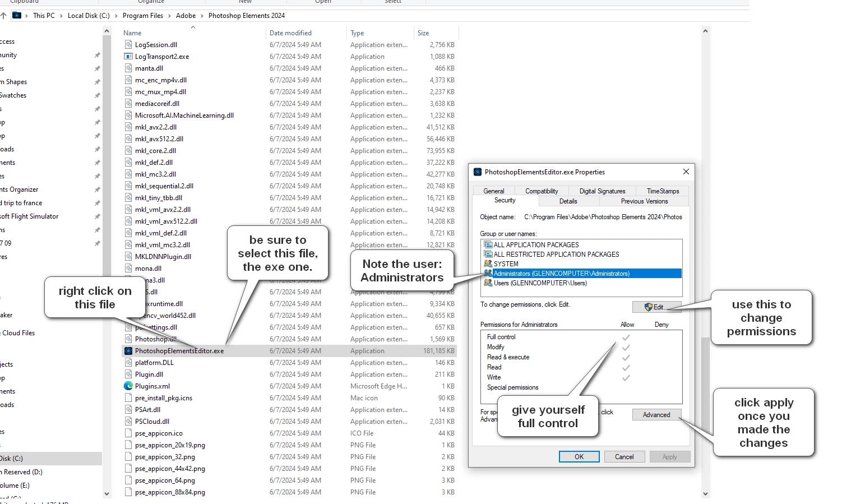The image size is (842, 504).
Task: Open the General tab
Action: click(x=494, y=191)
